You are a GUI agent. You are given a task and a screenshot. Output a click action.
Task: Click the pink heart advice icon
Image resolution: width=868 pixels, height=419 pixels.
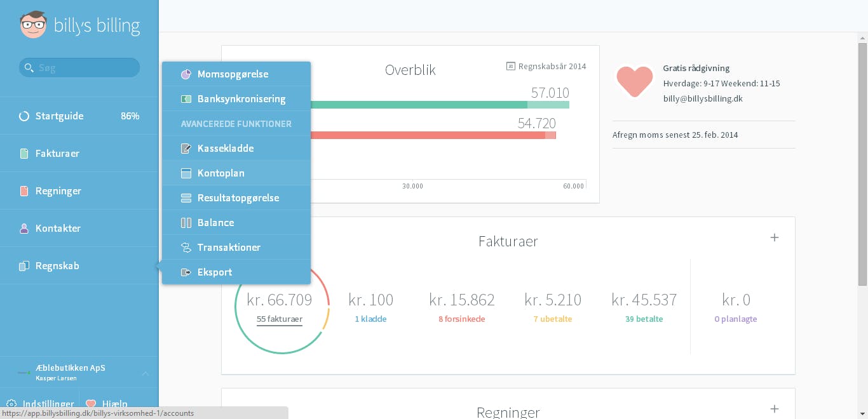click(x=635, y=81)
